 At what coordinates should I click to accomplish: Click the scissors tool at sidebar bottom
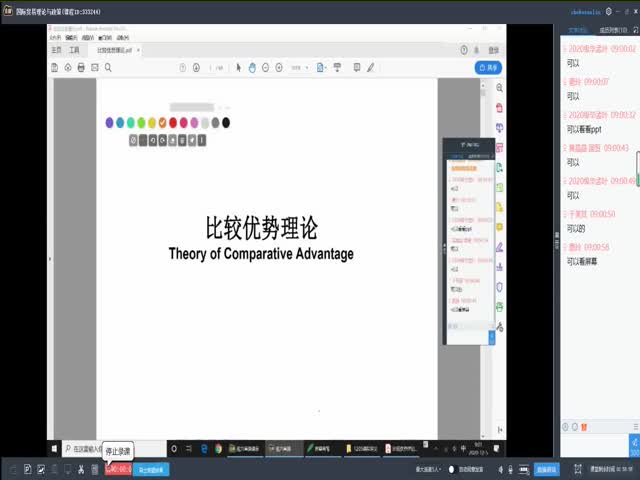[x=500, y=327]
